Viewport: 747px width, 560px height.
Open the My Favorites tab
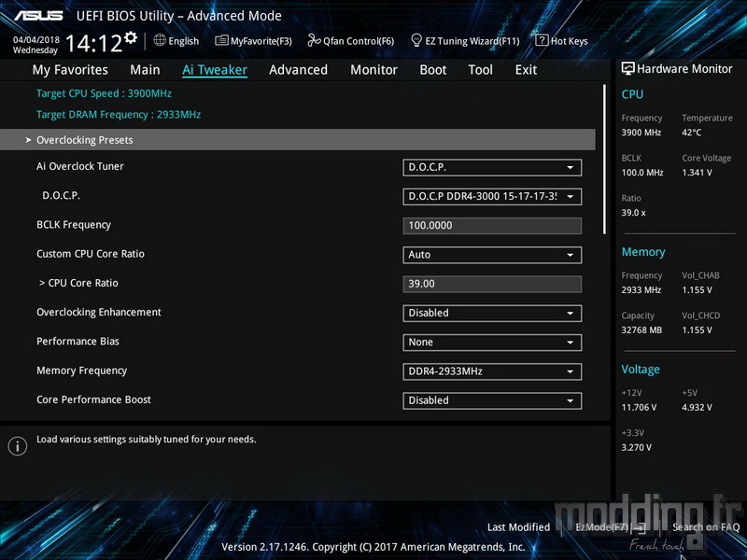[70, 70]
